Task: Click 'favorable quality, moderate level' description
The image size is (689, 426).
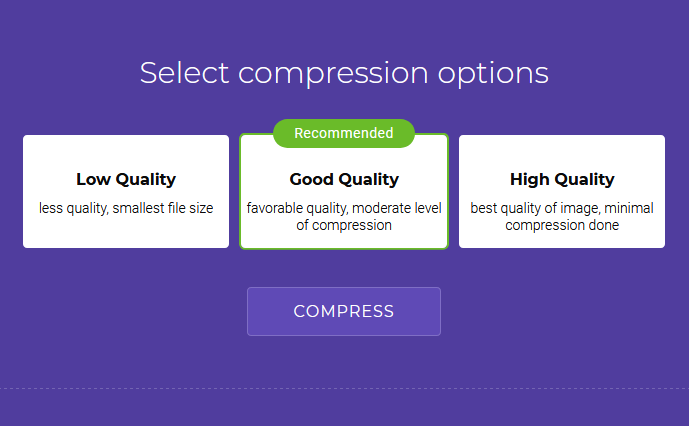Action: pos(344,208)
